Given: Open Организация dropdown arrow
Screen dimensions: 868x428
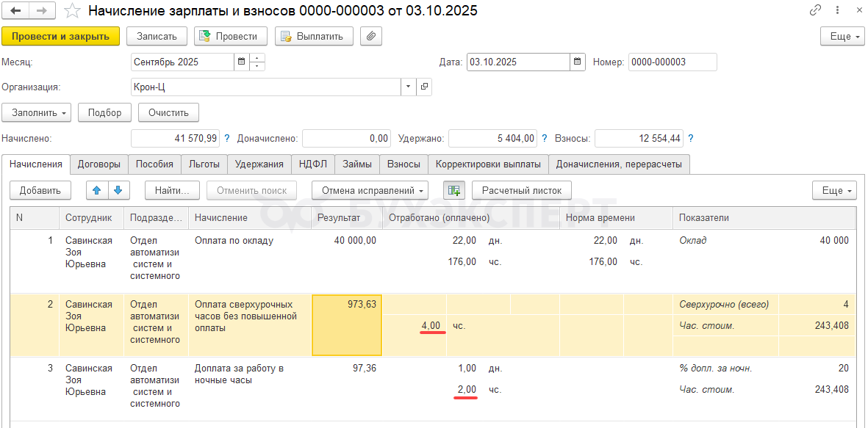Looking at the screenshot, I should click(409, 87).
